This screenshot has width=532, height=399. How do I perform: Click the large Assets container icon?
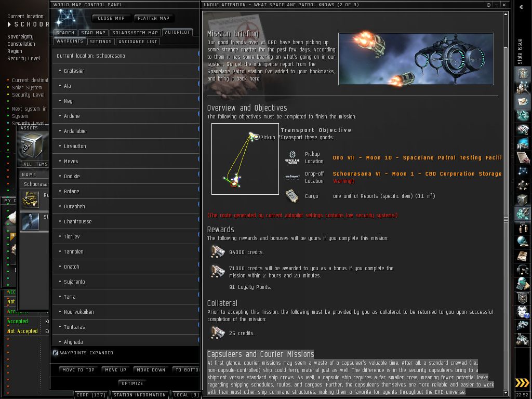tap(32, 146)
